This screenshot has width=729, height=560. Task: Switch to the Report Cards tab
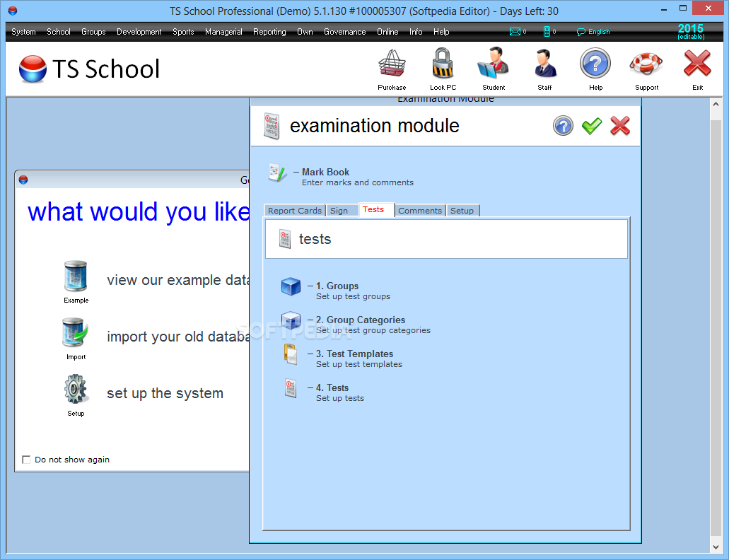click(295, 211)
